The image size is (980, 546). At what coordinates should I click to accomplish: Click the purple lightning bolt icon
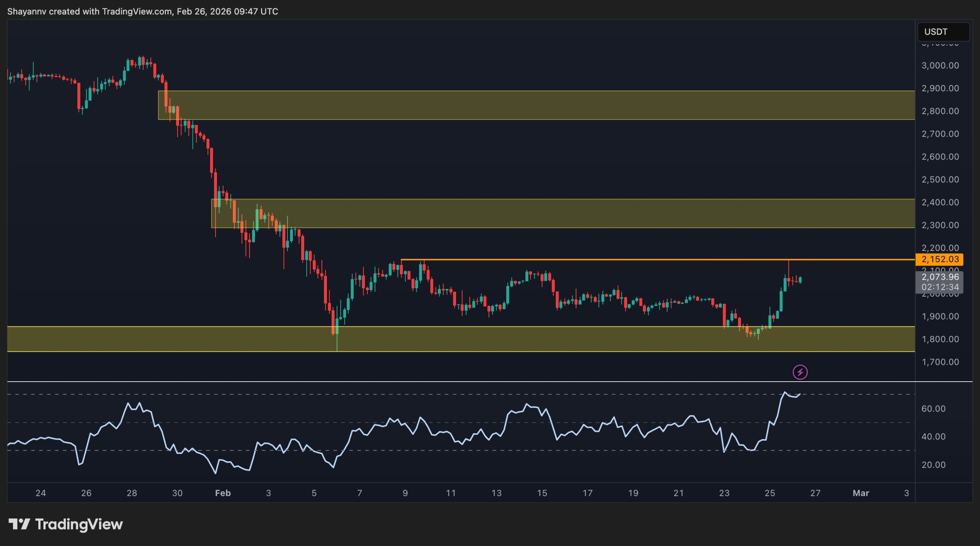coord(800,372)
